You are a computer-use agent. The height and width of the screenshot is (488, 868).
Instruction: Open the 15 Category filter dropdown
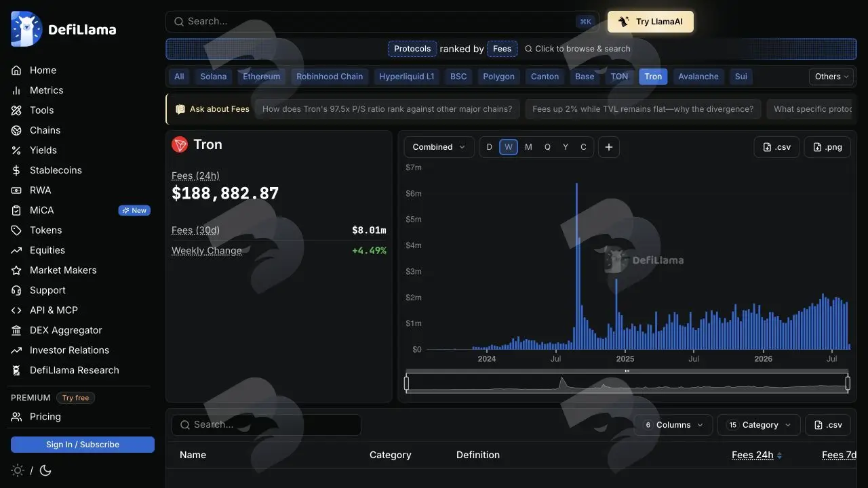point(759,425)
